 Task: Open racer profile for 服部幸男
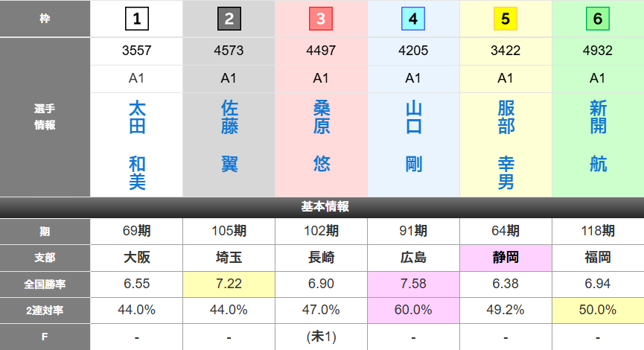coord(506,145)
